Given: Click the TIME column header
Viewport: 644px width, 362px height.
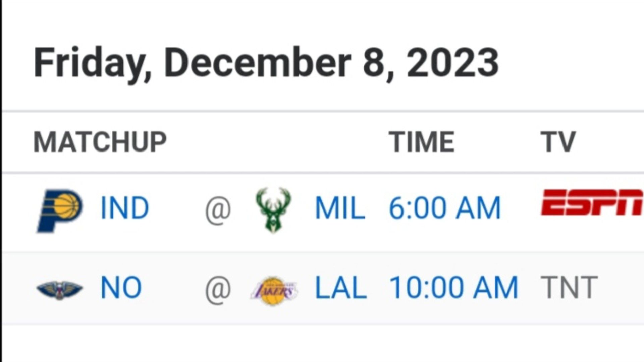Looking at the screenshot, I should [422, 142].
